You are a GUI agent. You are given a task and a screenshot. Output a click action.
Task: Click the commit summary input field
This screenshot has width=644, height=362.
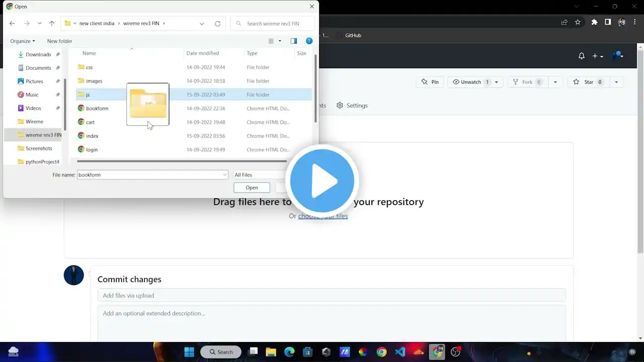[x=332, y=295]
